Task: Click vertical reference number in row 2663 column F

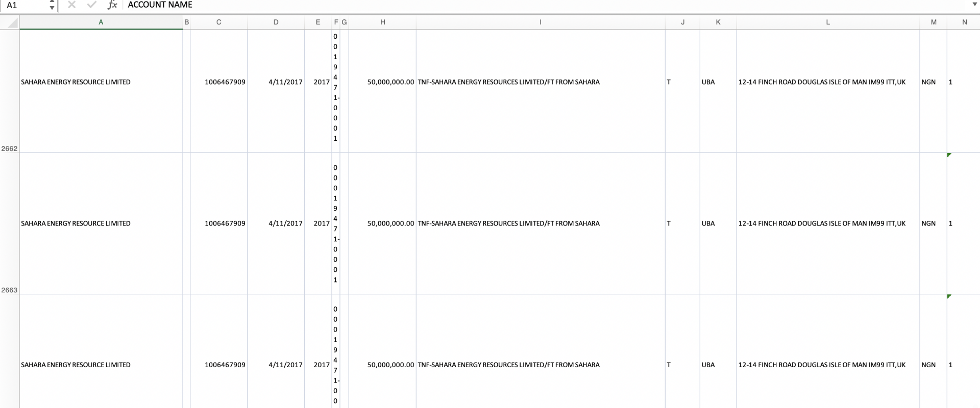Action: [335, 223]
